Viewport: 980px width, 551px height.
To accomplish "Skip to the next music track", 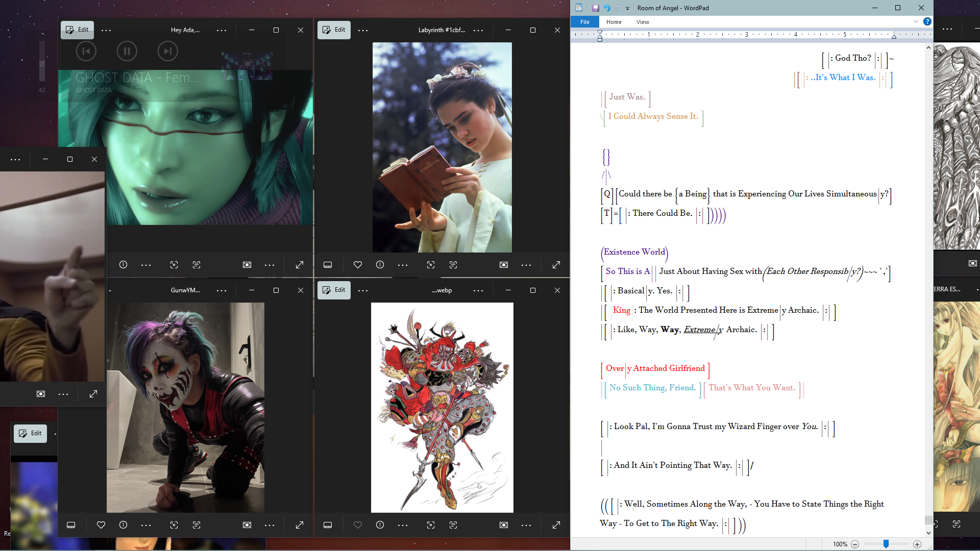I will (167, 51).
